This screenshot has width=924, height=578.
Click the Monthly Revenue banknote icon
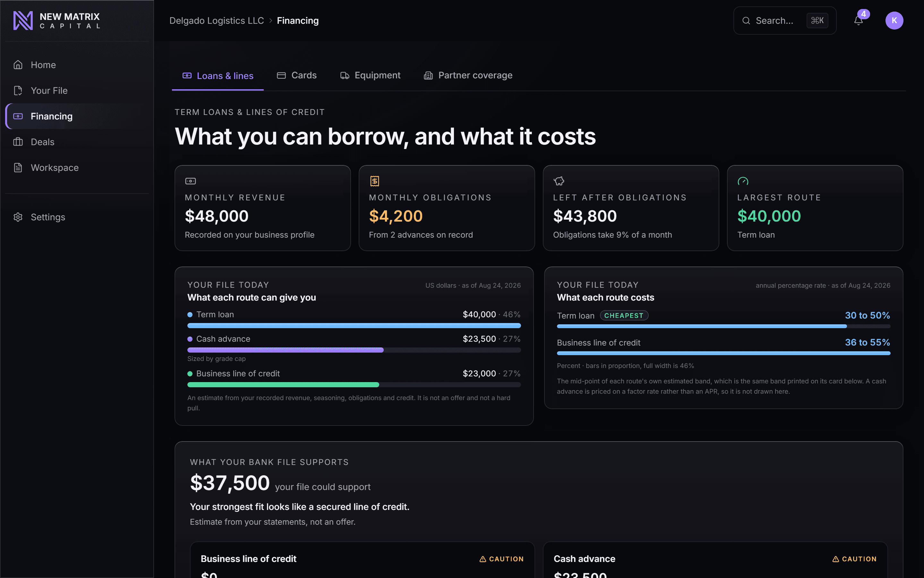[x=191, y=181]
